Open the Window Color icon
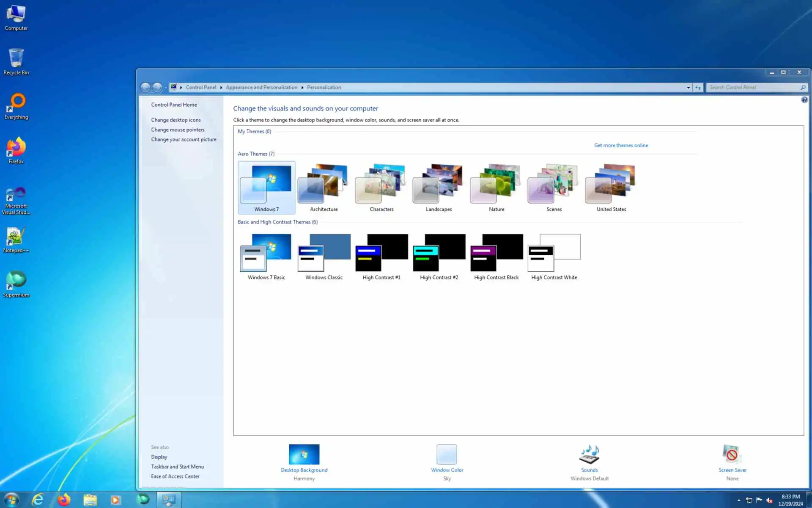 (x=447, y=455)
